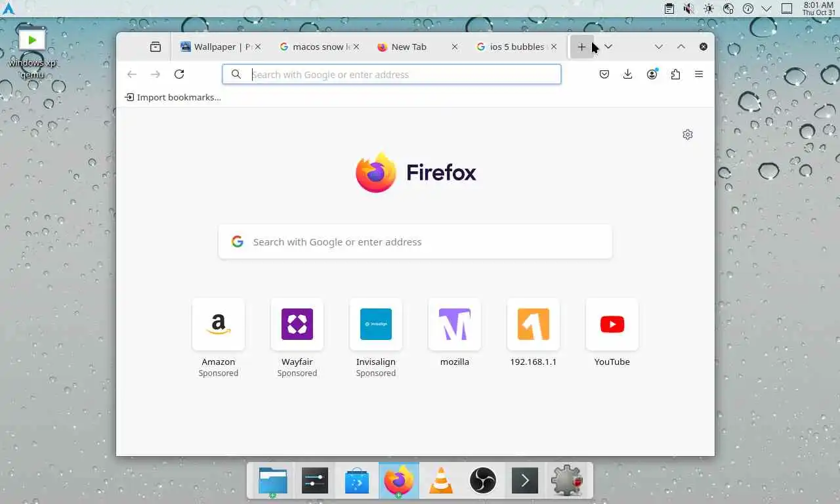Click the Firefox dock icon
The image size is (840, 504).
pos(399,481)
